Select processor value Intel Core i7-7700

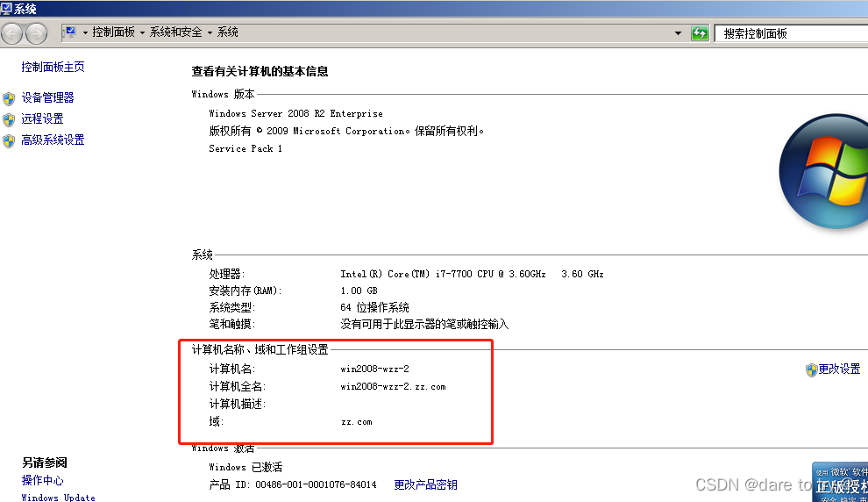tap(472, 275)
